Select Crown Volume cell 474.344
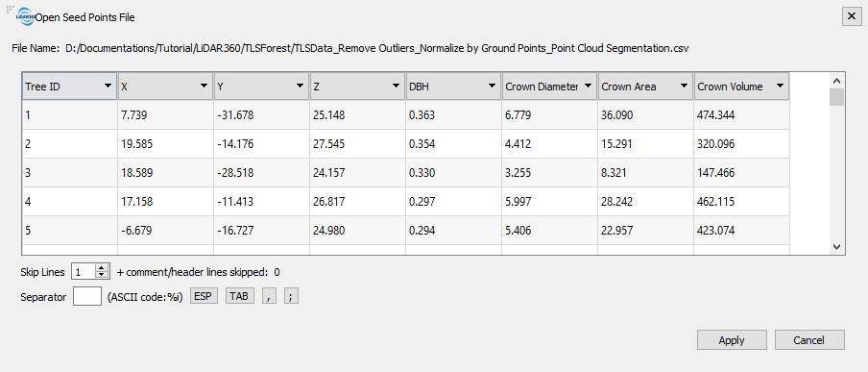 (742, 114)
